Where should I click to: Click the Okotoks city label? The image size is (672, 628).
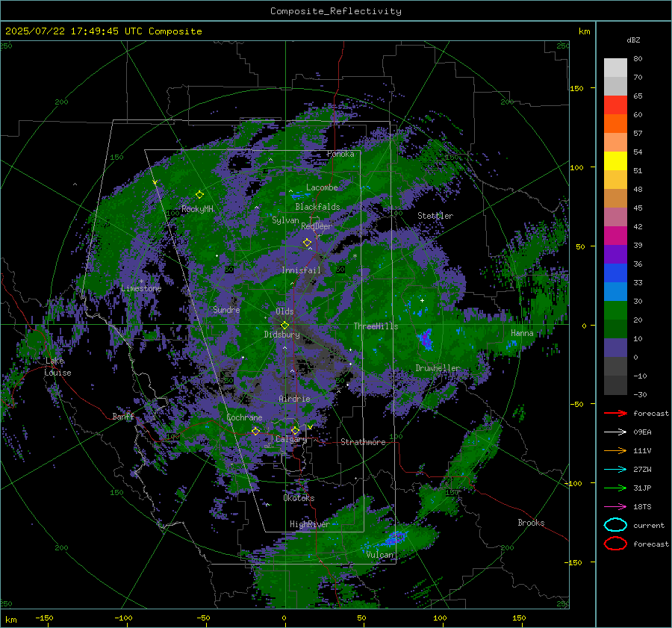tap(299, 498)
